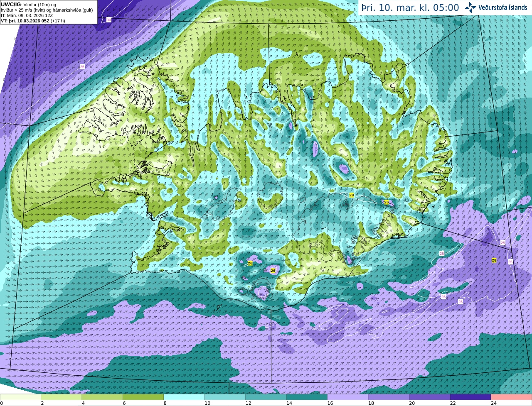Screen dimensions: 532x406
Task: Pick the 22–24 m/s dark indigo legend swatch
Action: tap(470, 397)
